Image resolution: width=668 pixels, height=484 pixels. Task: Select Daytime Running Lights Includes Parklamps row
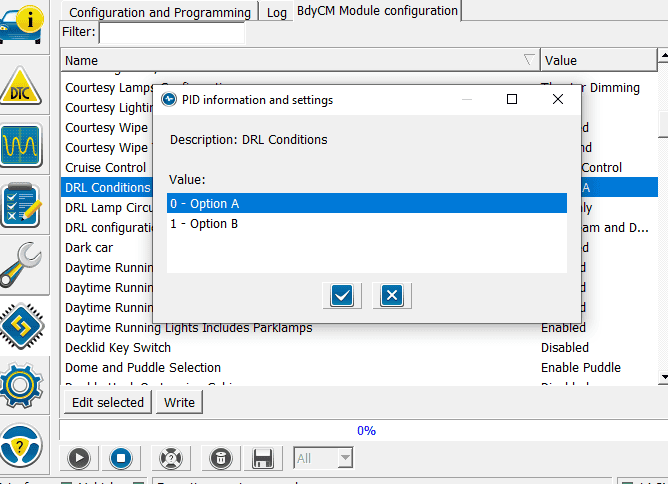click(x=359, y=328)
